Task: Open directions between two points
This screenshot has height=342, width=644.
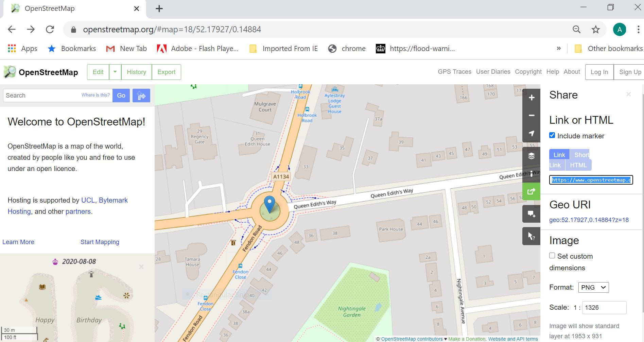Action: [x=141, y=96]
